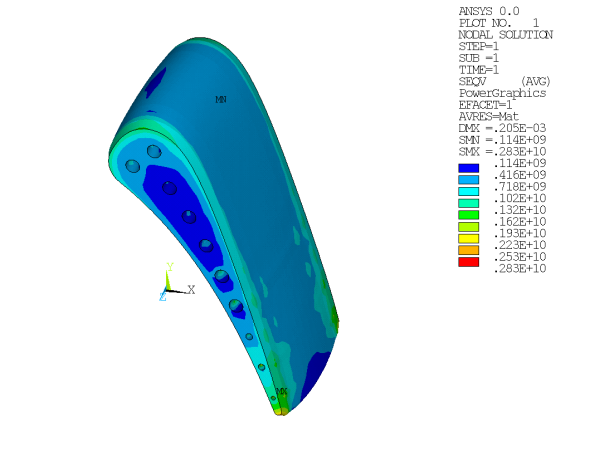This screenshot has height=451, width=600.
Task: Click the 'PLOT NO. 1' text
Action: click(499, 23)
